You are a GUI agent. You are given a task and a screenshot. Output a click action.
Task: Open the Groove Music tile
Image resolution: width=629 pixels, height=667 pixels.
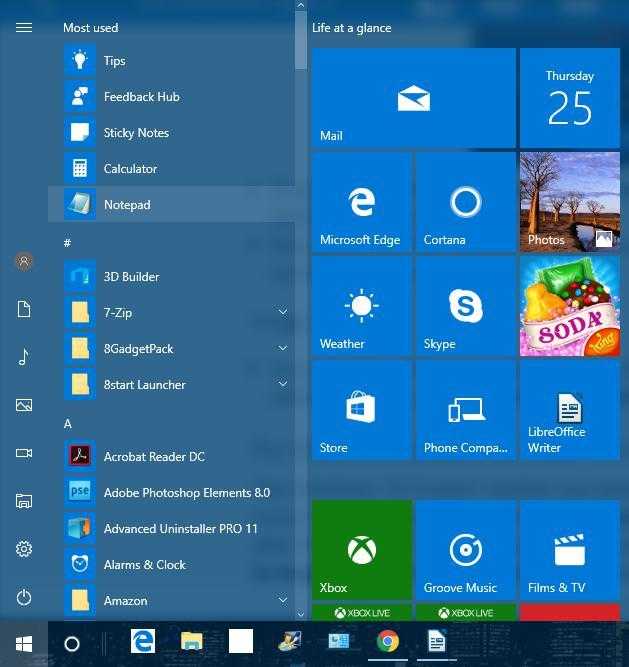(466, 550)
